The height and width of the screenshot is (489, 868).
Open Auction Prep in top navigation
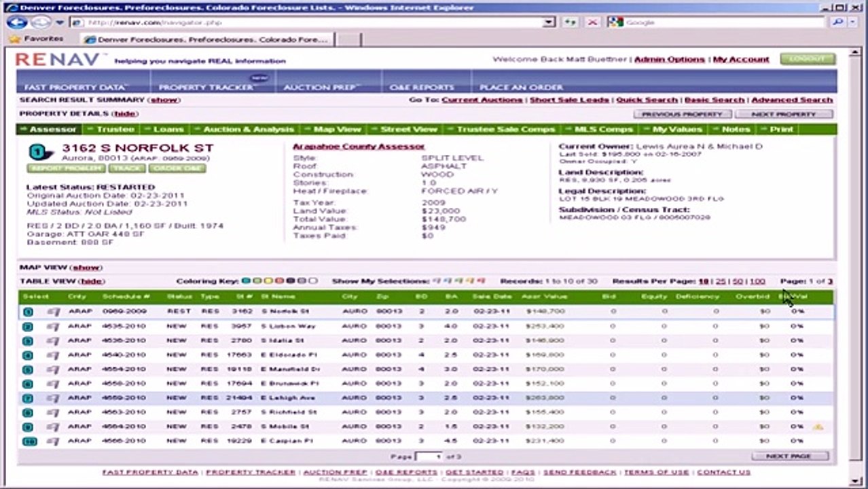323,87
